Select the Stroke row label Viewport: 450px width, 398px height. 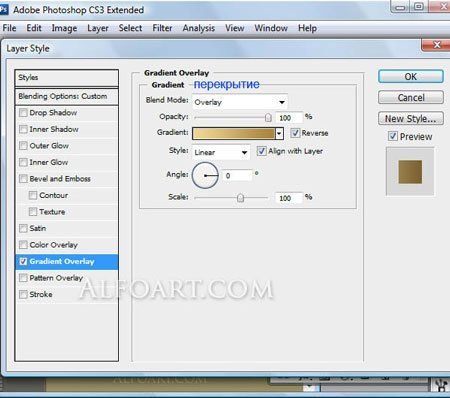coord(41,294)
